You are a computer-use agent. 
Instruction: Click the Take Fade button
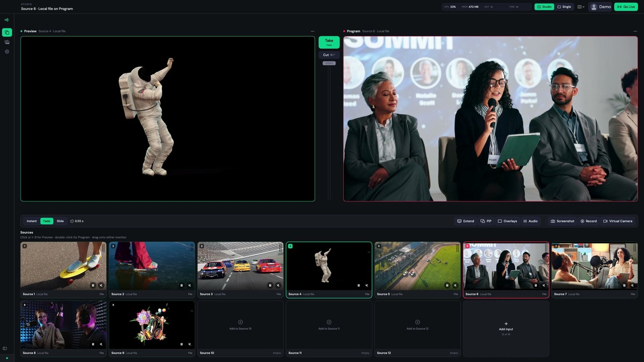click(329, 42)
